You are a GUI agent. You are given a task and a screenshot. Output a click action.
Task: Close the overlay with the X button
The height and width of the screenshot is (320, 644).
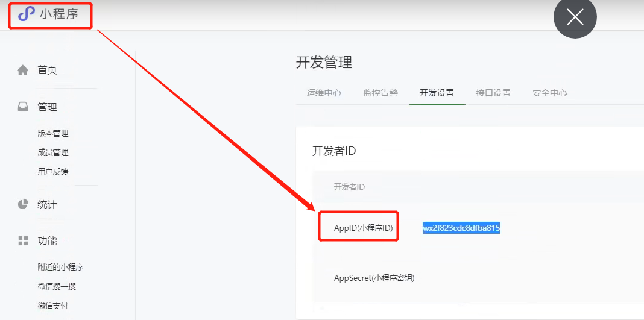coord(575,17)
